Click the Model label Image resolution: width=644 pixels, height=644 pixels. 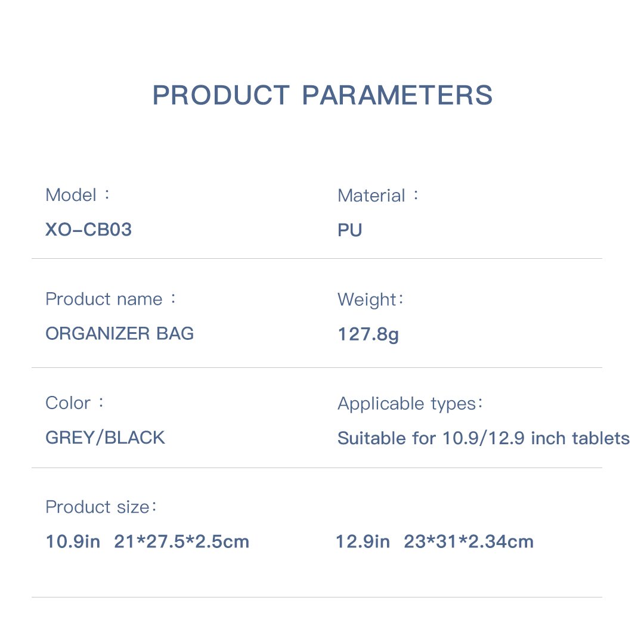tap(71, 195)
